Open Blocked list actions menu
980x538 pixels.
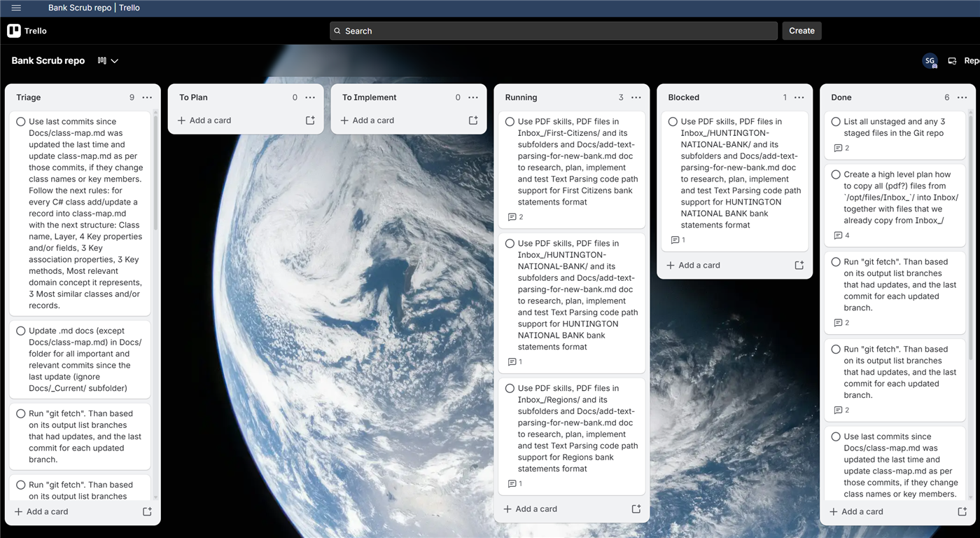(x=799, y=97)
